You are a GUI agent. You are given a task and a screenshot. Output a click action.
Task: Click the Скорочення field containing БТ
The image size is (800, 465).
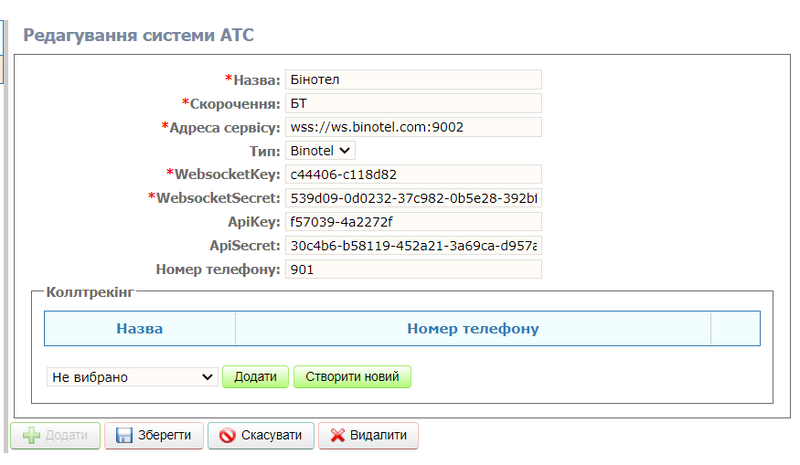[412, 103]
